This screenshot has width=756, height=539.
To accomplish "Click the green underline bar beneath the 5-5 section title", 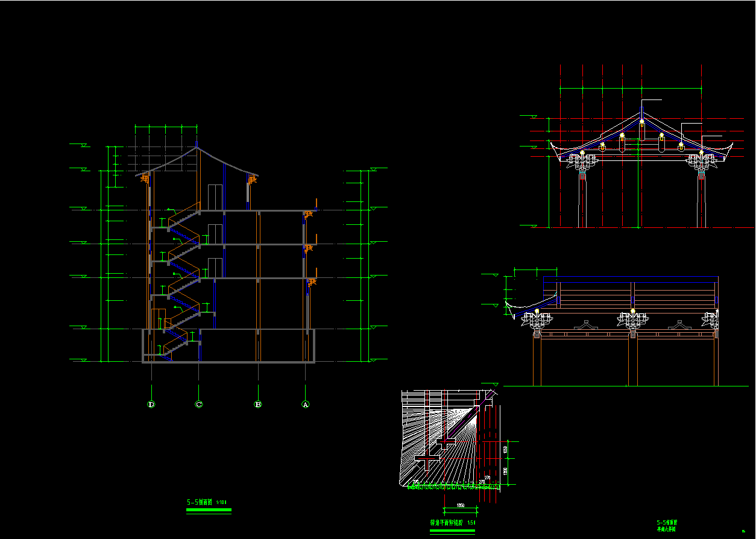I will [x=209, y=510].
